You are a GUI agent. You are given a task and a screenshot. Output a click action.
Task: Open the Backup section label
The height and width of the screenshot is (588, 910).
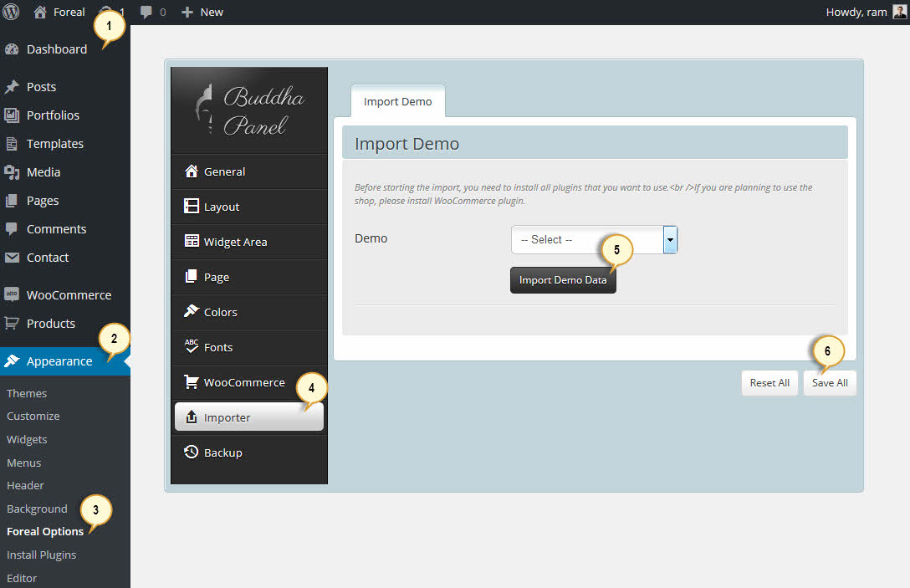coord(222,453)
